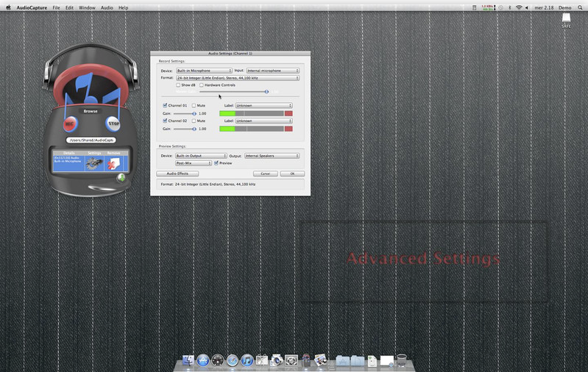Open the Help menu
588x372 pixels.
pos(124,7)
